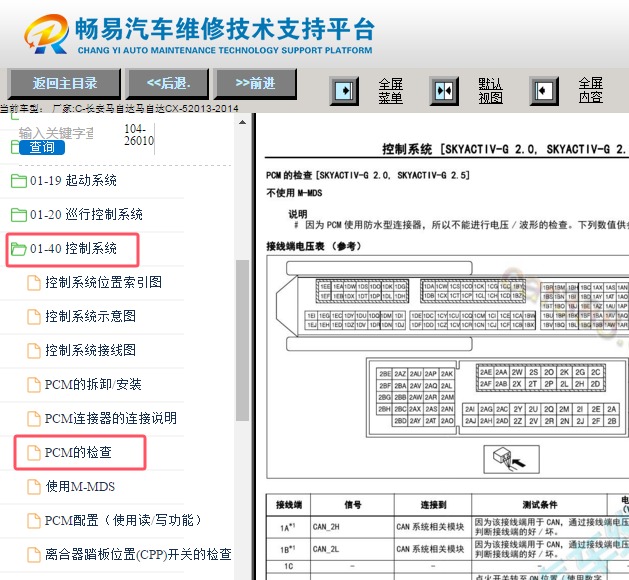This screenshot has width=629, height=580.
Task: Open the 全屏菜单 link
Action: pos(390,91)
